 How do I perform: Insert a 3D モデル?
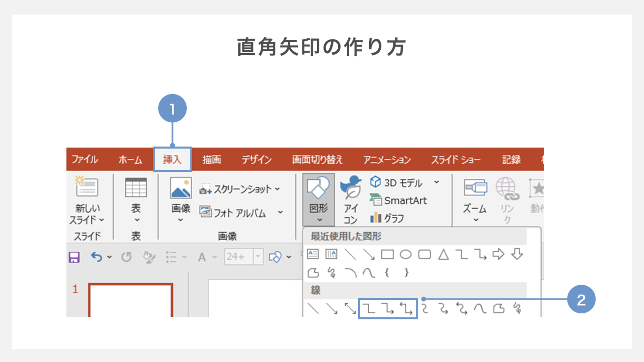[x=396, y=183]
